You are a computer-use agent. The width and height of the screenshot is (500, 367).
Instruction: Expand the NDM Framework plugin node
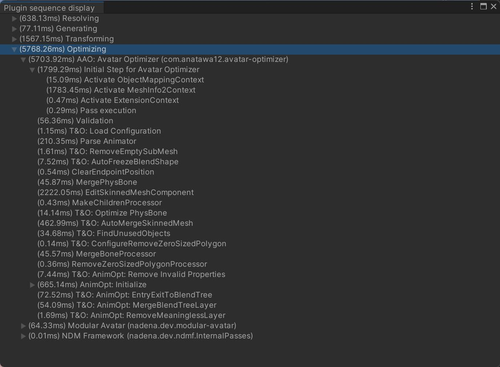[x=23, y=336]
